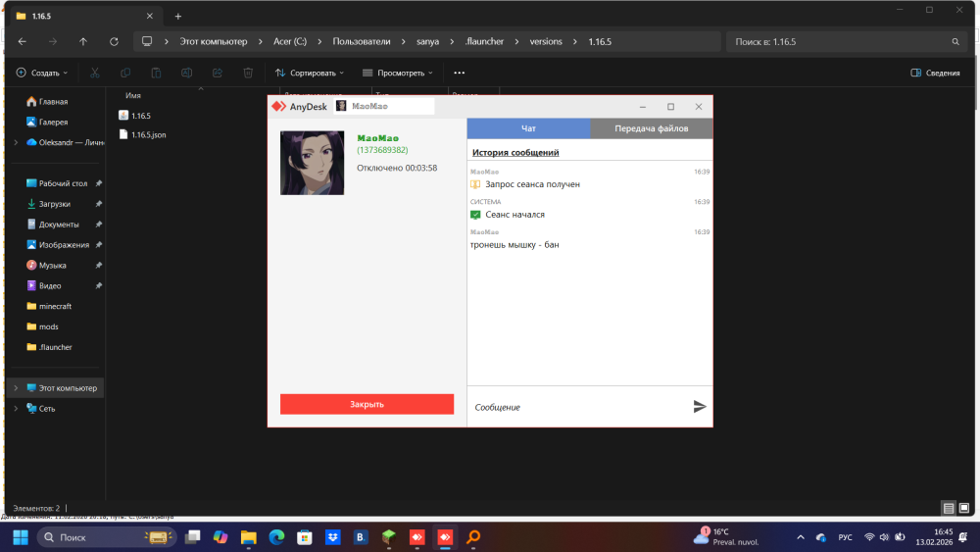Open Видео in the sidebar
This screenshot has width=980, height=552.
44,285
